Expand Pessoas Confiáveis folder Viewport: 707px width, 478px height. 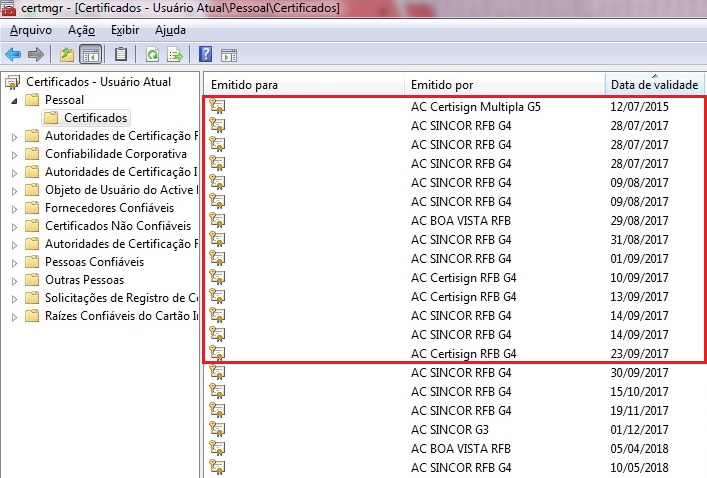click(14, 263)
